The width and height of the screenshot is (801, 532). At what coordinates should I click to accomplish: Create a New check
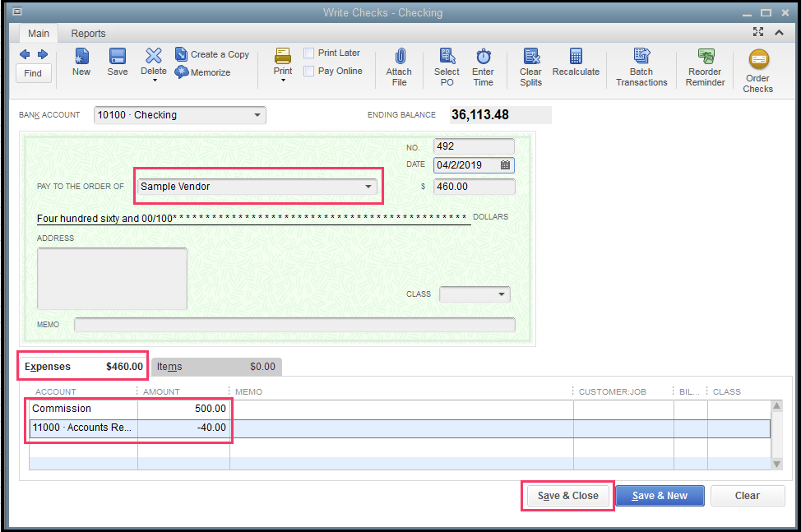pos(81,62)
